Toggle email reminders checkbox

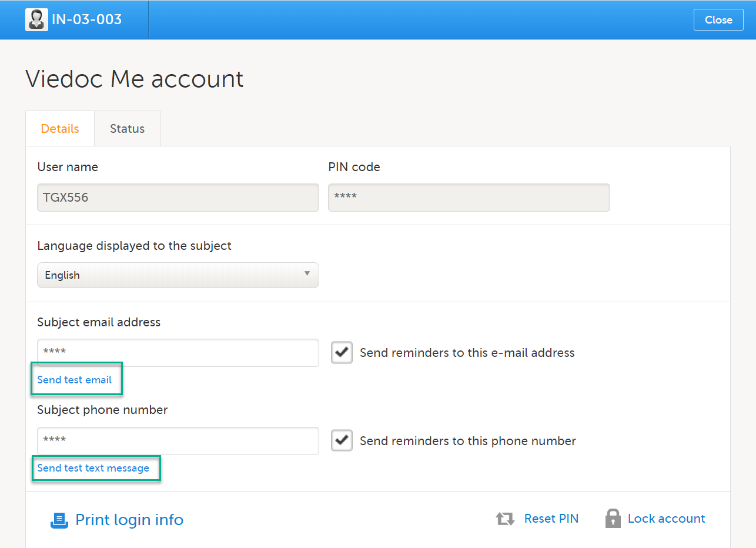342,353
